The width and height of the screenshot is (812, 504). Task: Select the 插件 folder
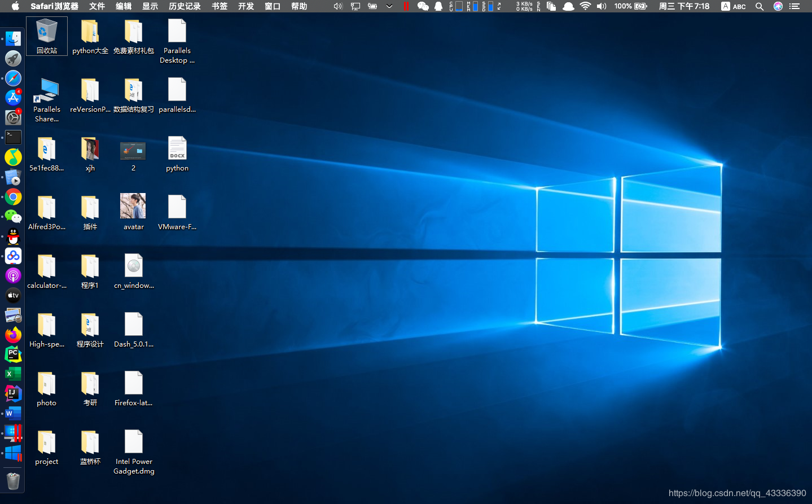(x=90, y=212)
